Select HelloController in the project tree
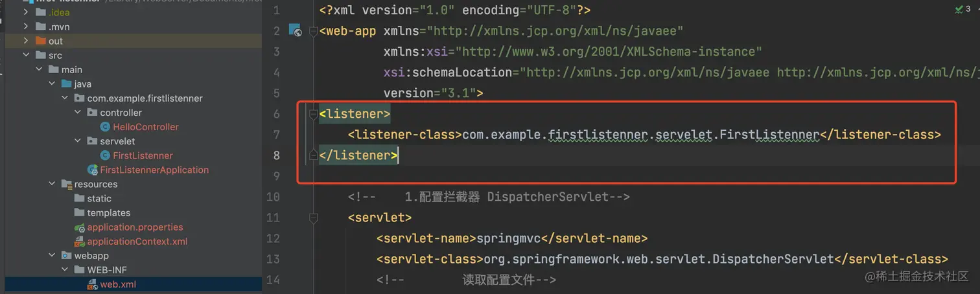 146,127
